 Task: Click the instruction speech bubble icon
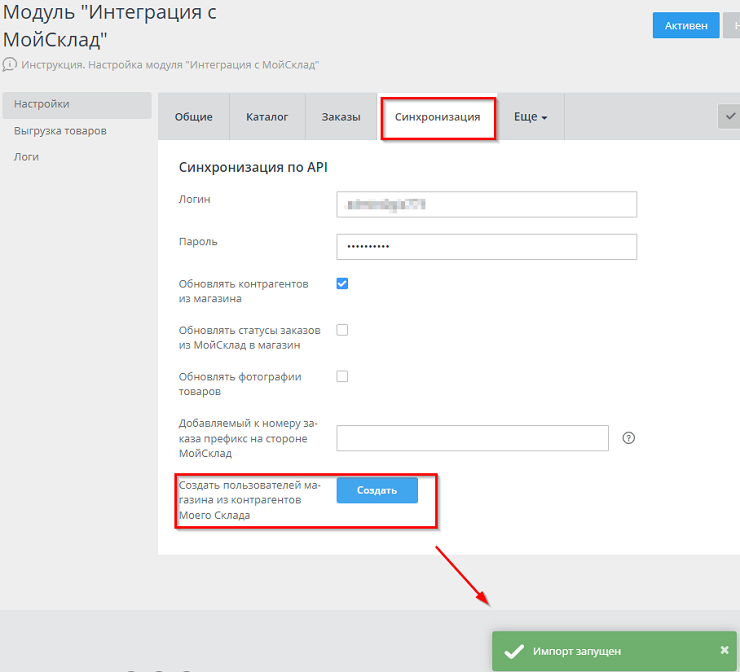(10, 64)
